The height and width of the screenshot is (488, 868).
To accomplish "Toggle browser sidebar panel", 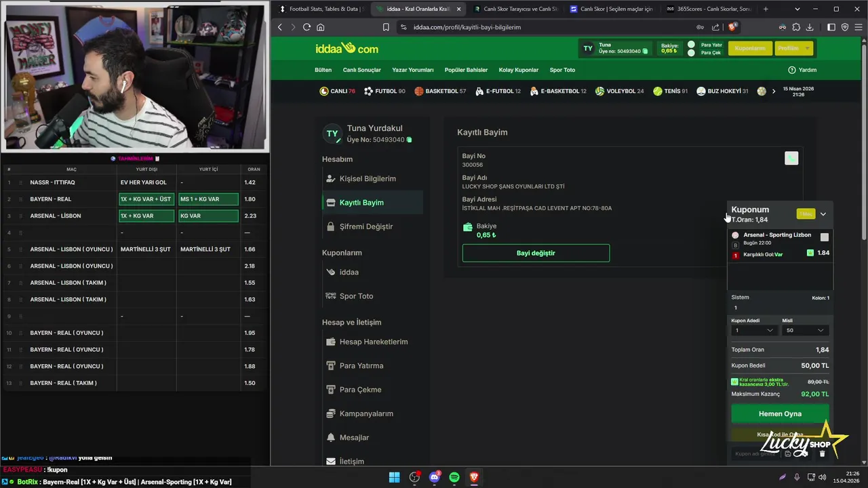I will coord(831,27).
